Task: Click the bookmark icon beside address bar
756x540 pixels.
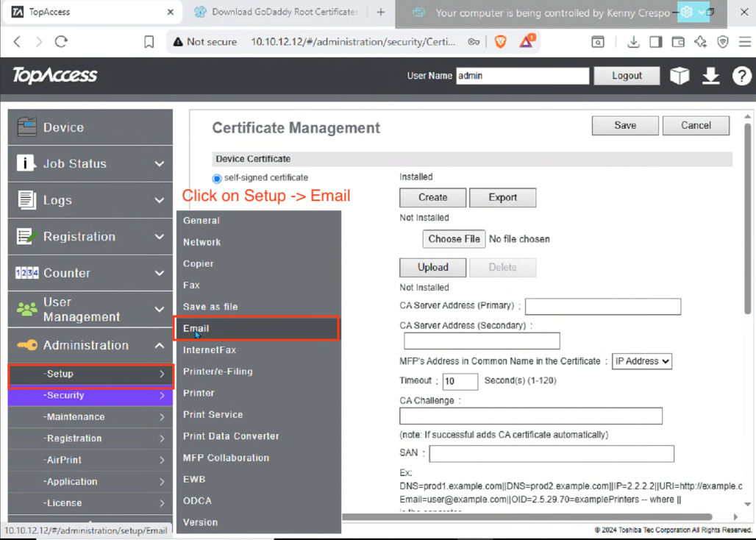Action: [149, 42]
